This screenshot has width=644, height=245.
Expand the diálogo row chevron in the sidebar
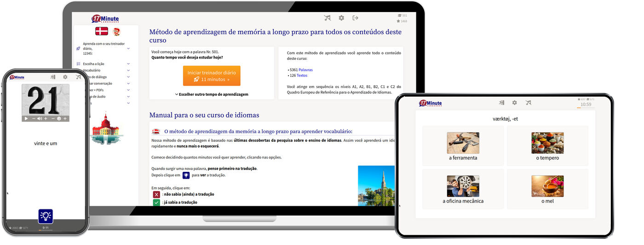click(x=128, y=77)
